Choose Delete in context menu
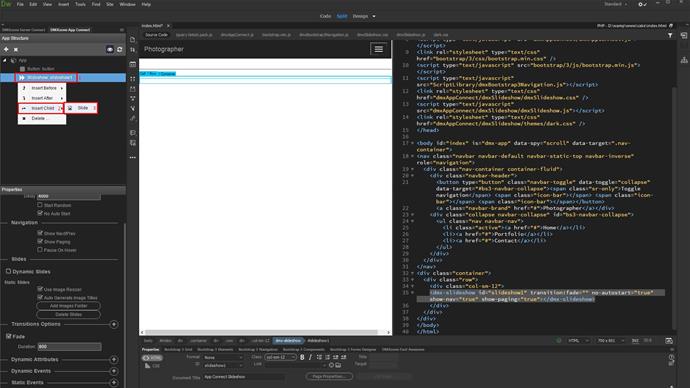690x388 pixels. [42, 118]
